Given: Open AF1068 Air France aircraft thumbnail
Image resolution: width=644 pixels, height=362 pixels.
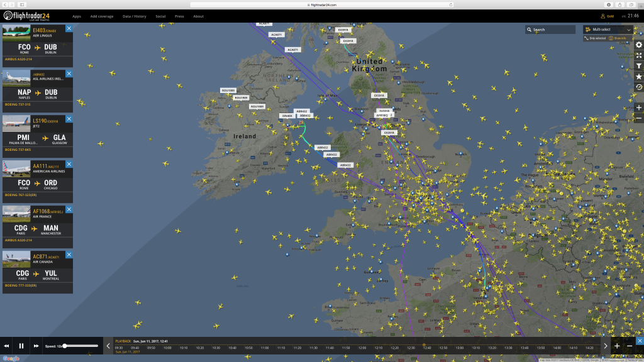Looking at the screenshot, I should click(x=16, y=214).
